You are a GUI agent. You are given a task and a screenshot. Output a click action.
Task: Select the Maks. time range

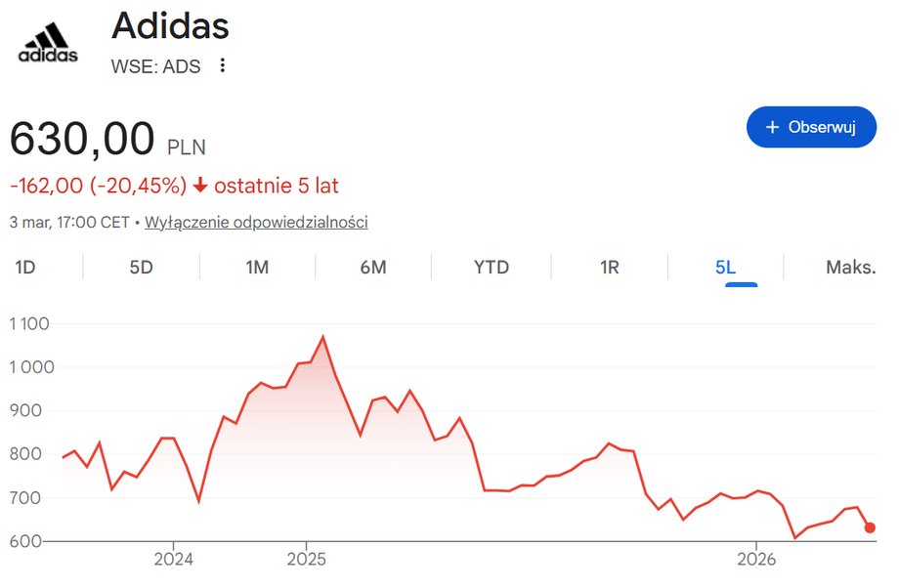pyautogui.click(x=848, y=266)
